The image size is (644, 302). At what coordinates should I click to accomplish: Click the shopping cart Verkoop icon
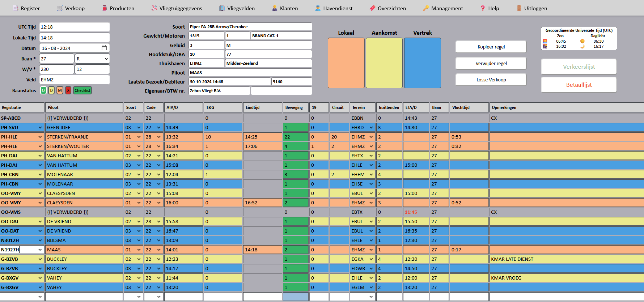[60, 8]
